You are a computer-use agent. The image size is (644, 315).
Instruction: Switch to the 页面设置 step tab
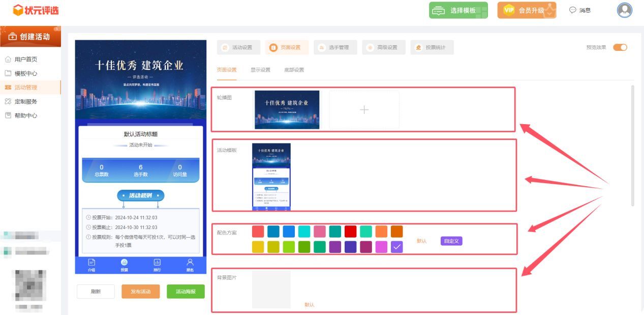click(287, 47)
